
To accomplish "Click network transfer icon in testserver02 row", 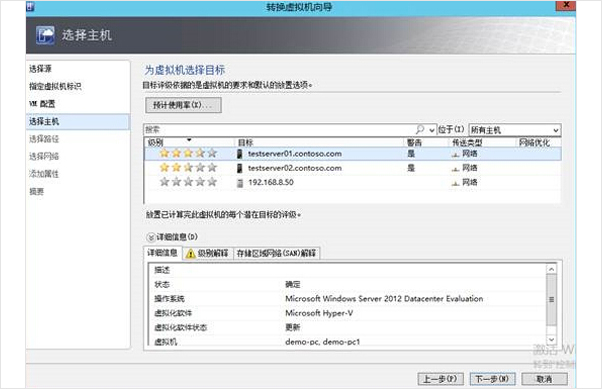I will tap(455, 169).
